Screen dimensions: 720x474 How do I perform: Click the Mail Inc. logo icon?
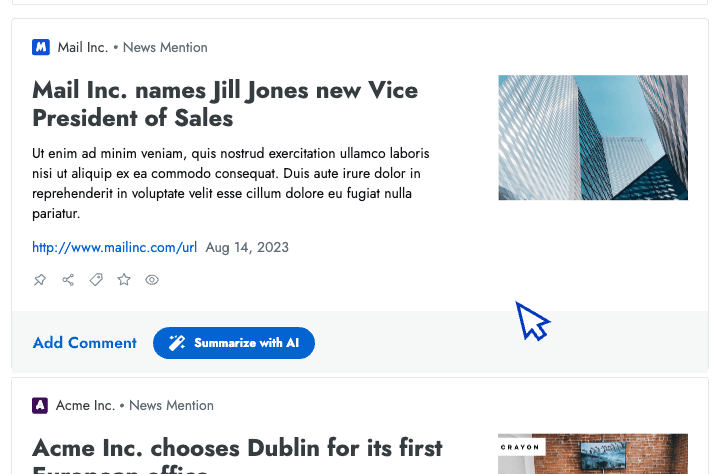pyautogui.click(x=41, y=47)
